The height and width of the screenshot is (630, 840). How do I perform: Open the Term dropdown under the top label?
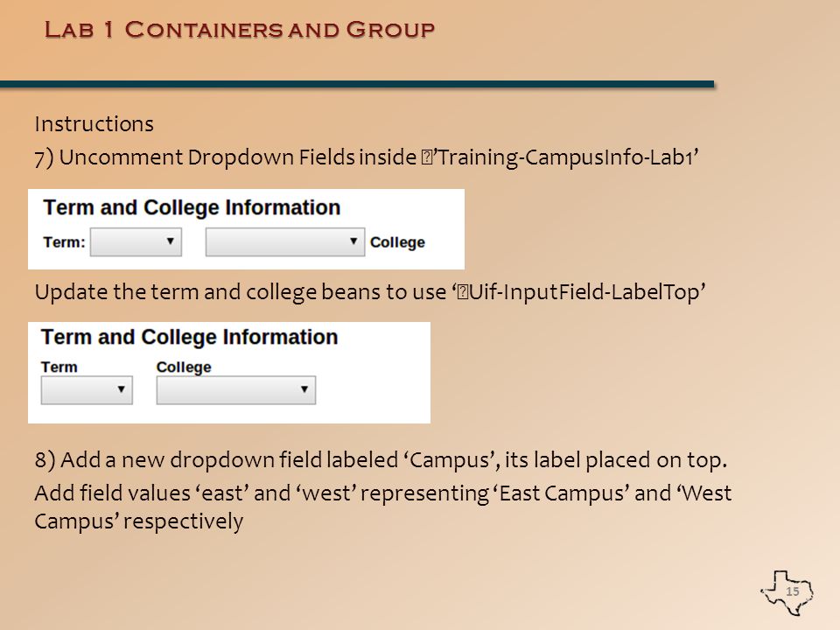pyautogui.click(x=87, y=390)
